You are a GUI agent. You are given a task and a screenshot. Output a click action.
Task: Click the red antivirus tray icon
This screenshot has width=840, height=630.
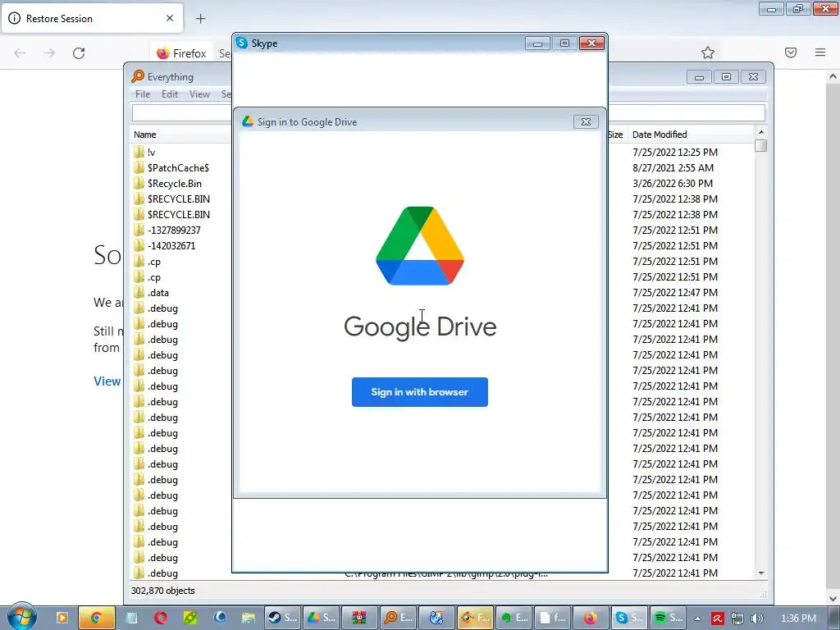[x=717, y=619]
